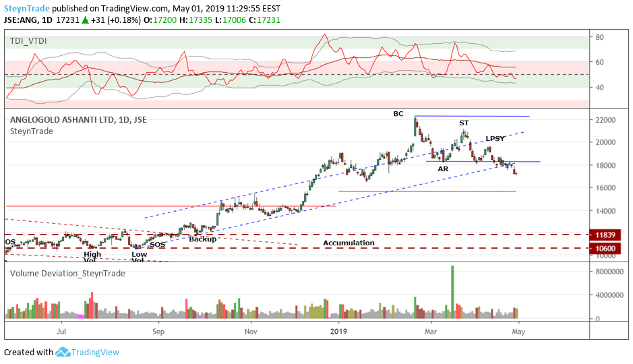Viewport: 633px width, 364px height.
Task: Click the SteynTrade label under chart title
Action: point(32,131)
